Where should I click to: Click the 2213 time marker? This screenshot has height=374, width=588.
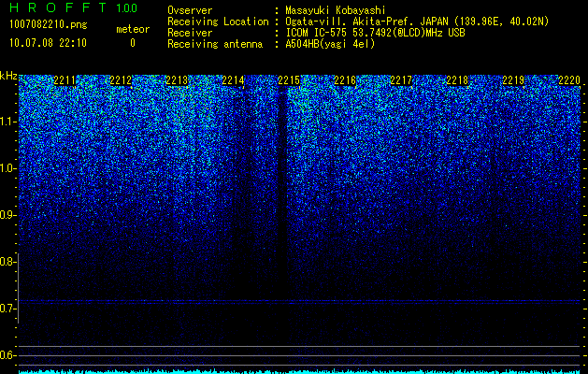pyautogui.click(x=177, y=80)
